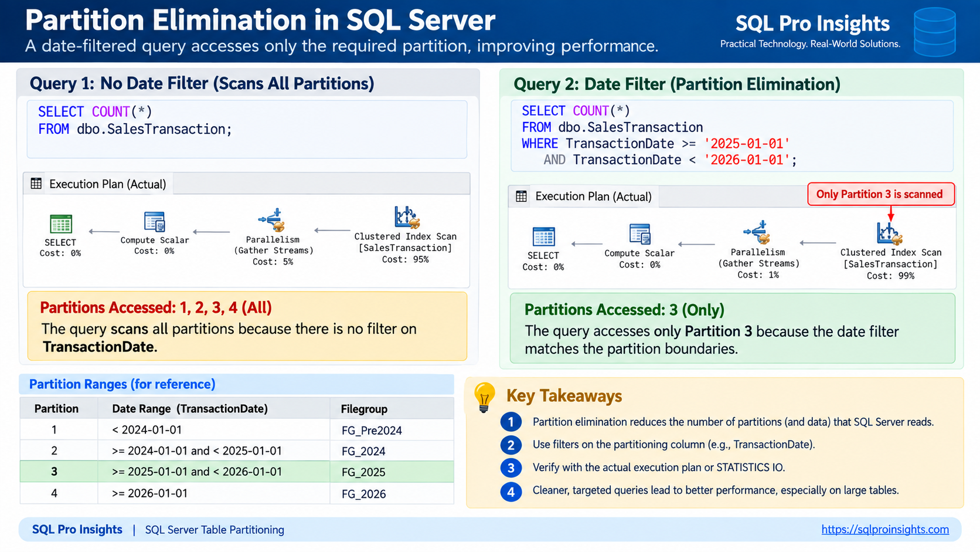The image size is (980, 552).
Task: Click the Parallelism icon in Query 2 plan
Action: pyautogui.click(x=757, y=232)
